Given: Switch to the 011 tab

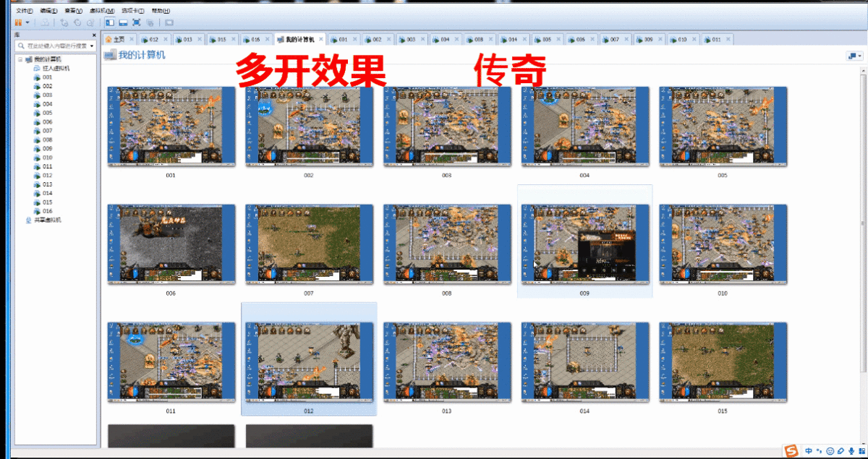Looking at the screenshot, I should point(716,39).
